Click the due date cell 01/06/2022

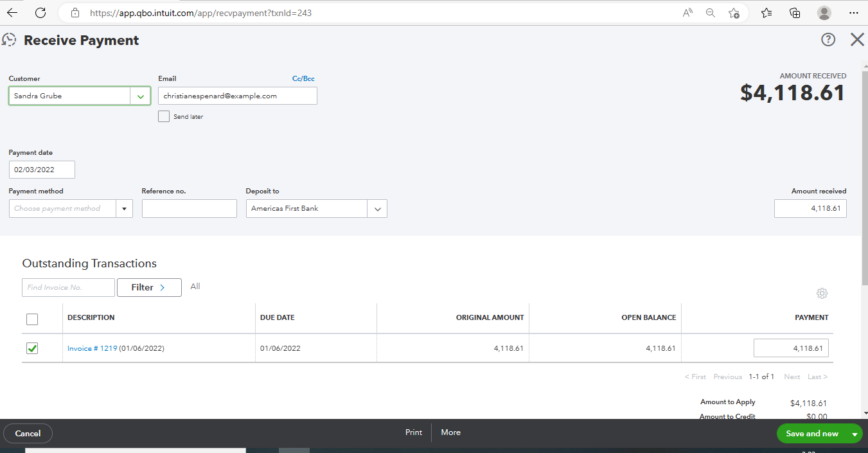pyautogui.click(x=280, y=348)
